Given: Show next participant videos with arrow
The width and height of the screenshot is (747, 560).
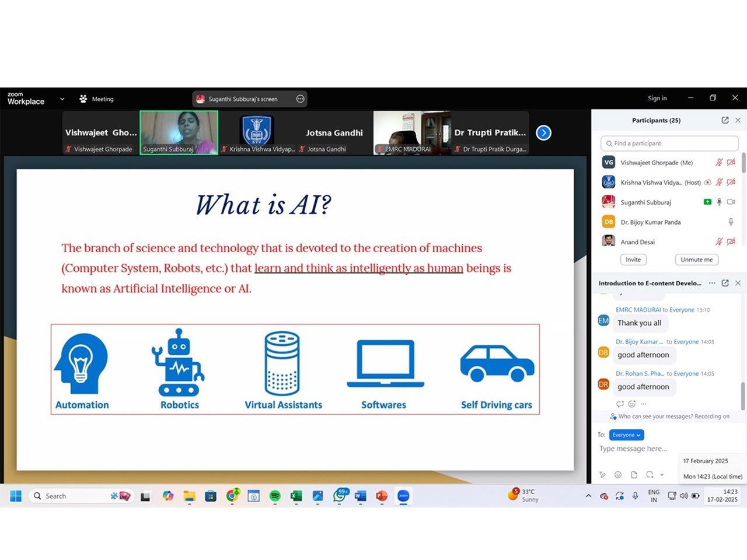Looking at the screenshot, I should tap(543, 133).
